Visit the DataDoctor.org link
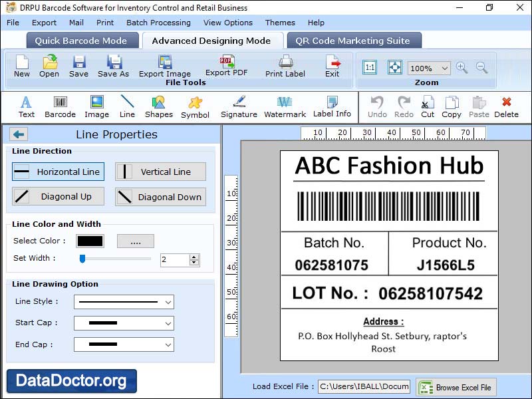Image resolution: width=532 pixels, height=399 pixels. tap(71, 382)
